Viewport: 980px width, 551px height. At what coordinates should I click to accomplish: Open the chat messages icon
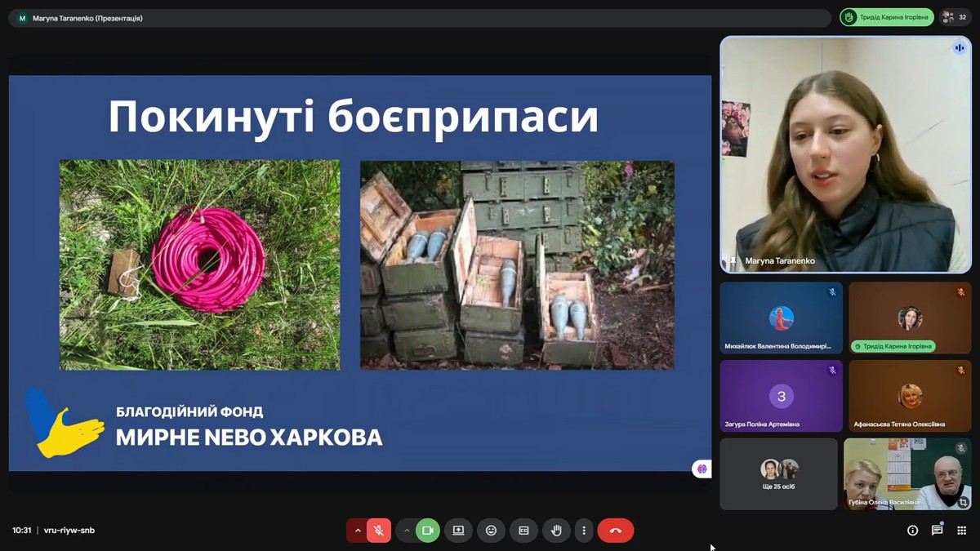(937, 531)
